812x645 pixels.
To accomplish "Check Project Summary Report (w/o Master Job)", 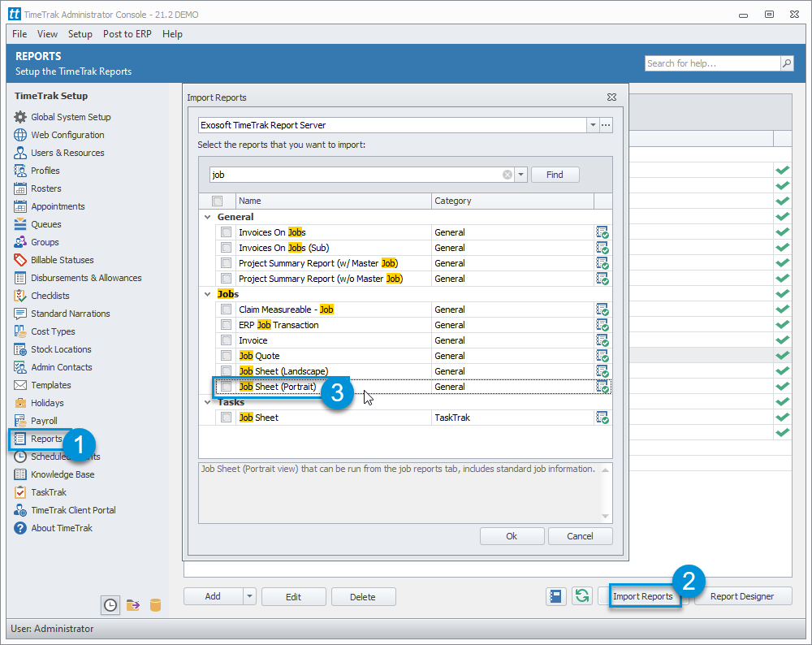I will (227, 279).
